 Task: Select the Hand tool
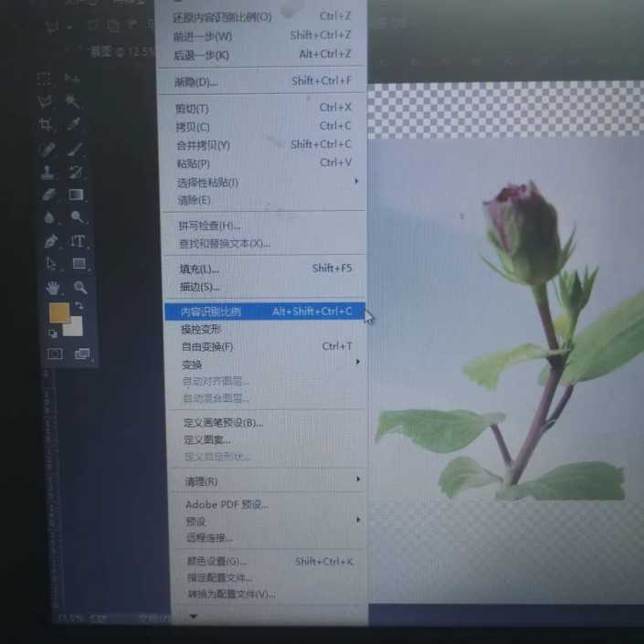click(53, 288)
